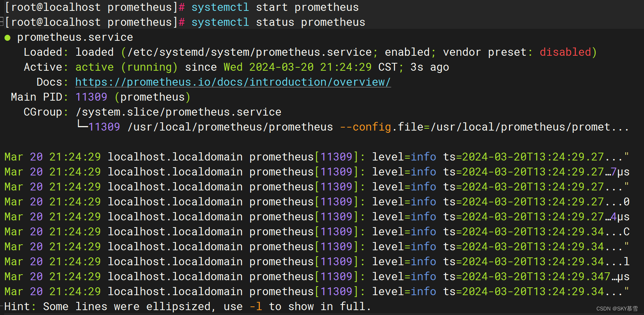Click Main PID number 11309

91,97
